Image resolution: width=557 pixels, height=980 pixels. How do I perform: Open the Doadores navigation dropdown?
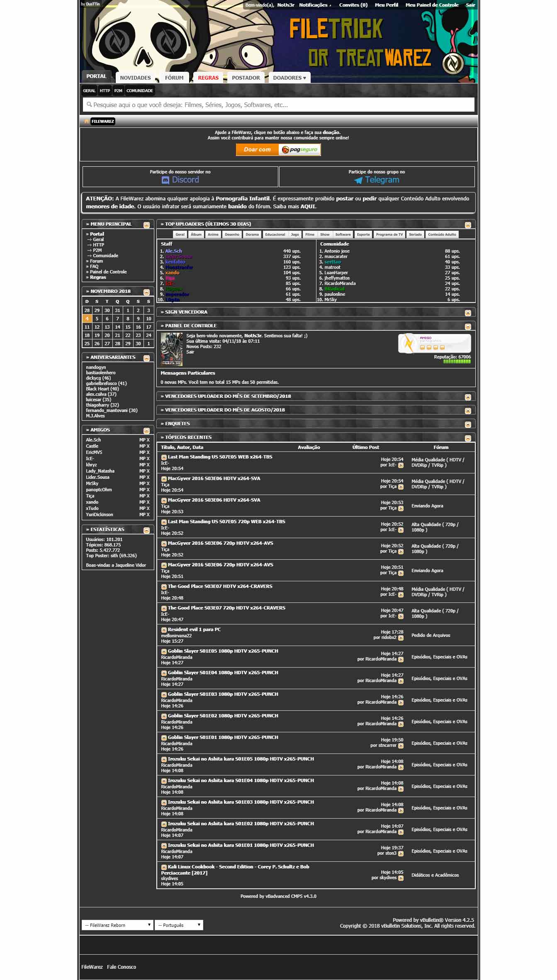(289, 78)
